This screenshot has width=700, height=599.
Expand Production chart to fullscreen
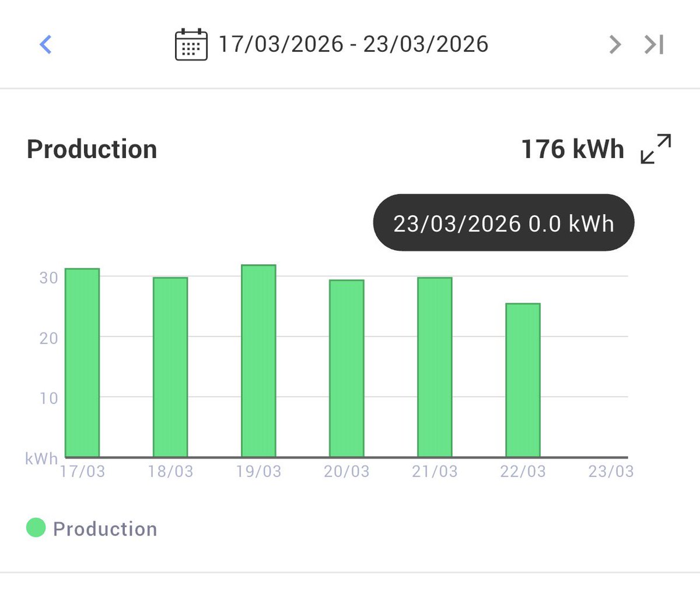coord(656,149)
